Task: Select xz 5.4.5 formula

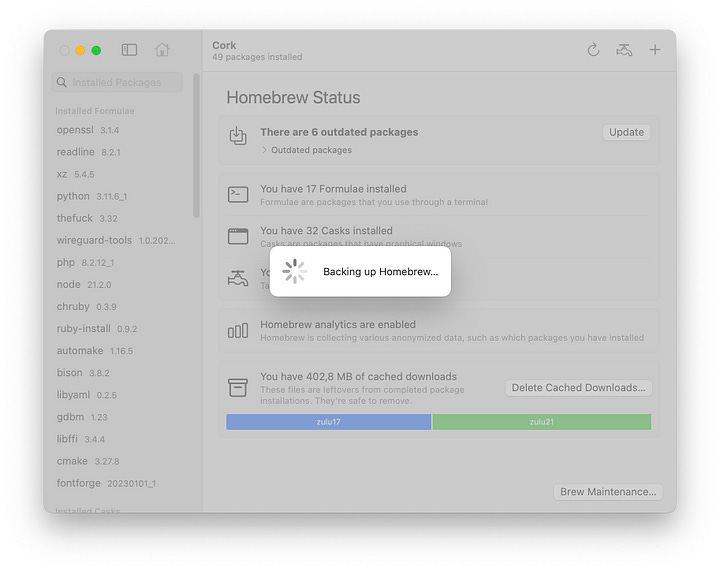Action: (x=75, y=174)
